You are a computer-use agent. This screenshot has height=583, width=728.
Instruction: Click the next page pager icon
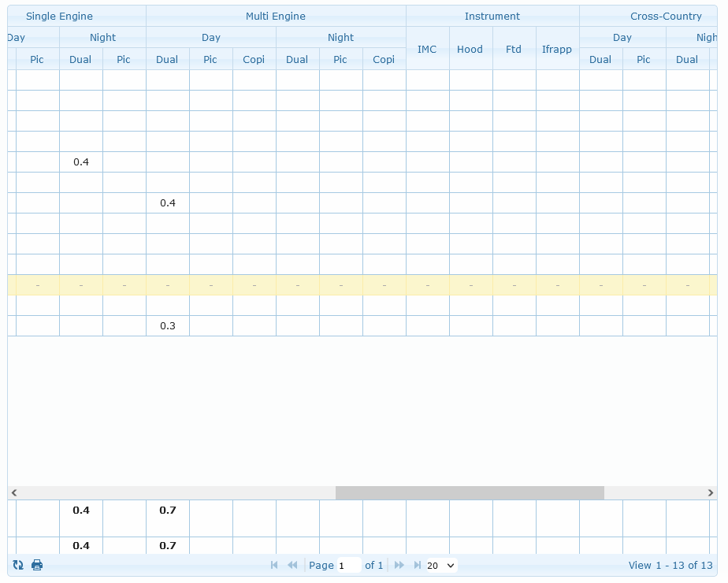click(399, 565)
